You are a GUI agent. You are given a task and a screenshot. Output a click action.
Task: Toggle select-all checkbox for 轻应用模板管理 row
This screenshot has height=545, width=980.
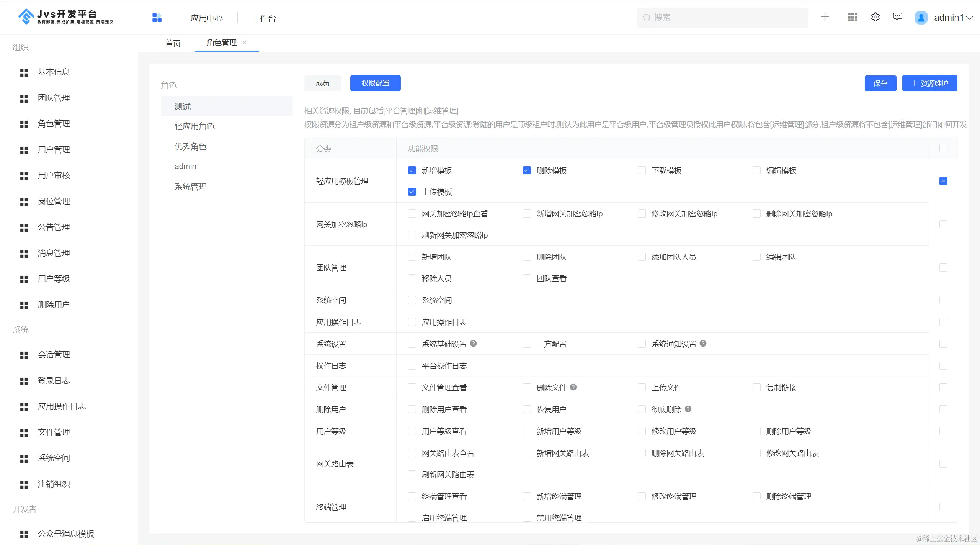click(x=943, y=181)
